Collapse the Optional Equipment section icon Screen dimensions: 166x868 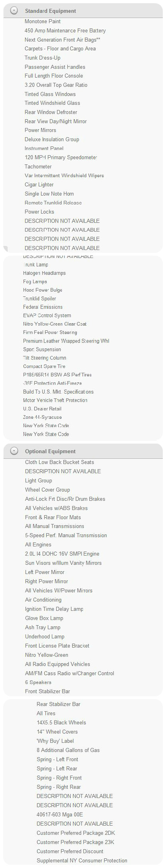(x=14, y=451)
